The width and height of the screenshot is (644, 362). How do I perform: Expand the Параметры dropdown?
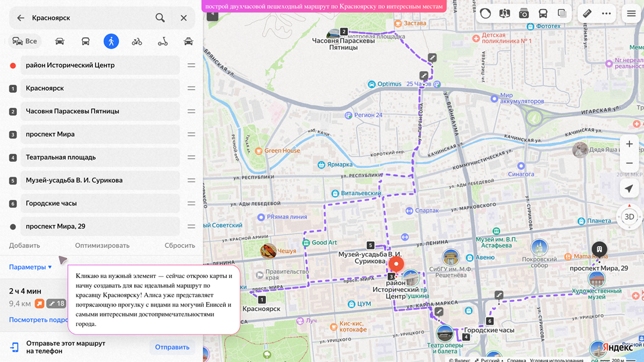pos(31,267)
